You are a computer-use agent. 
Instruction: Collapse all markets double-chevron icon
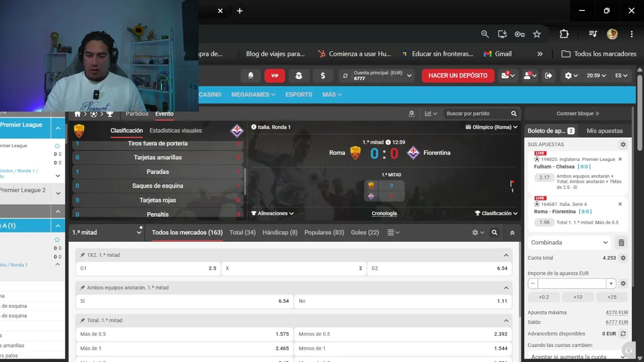click(x=512, y=233)
